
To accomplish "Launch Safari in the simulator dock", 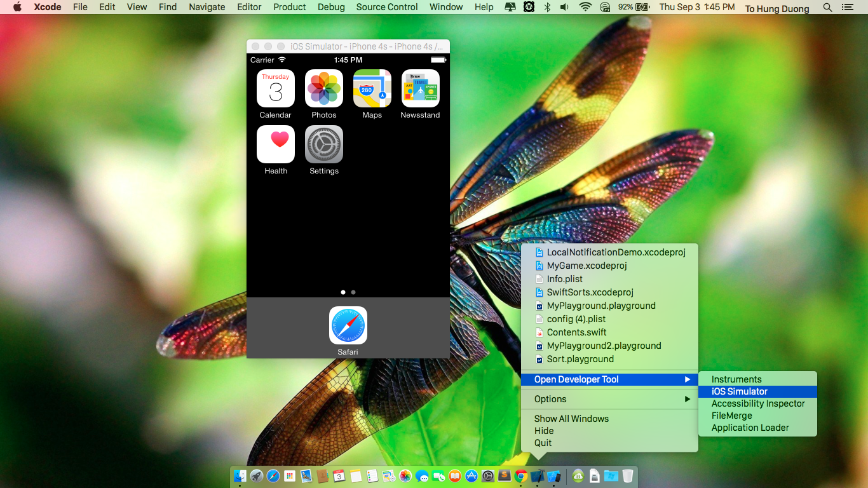I will pos(348,325).
